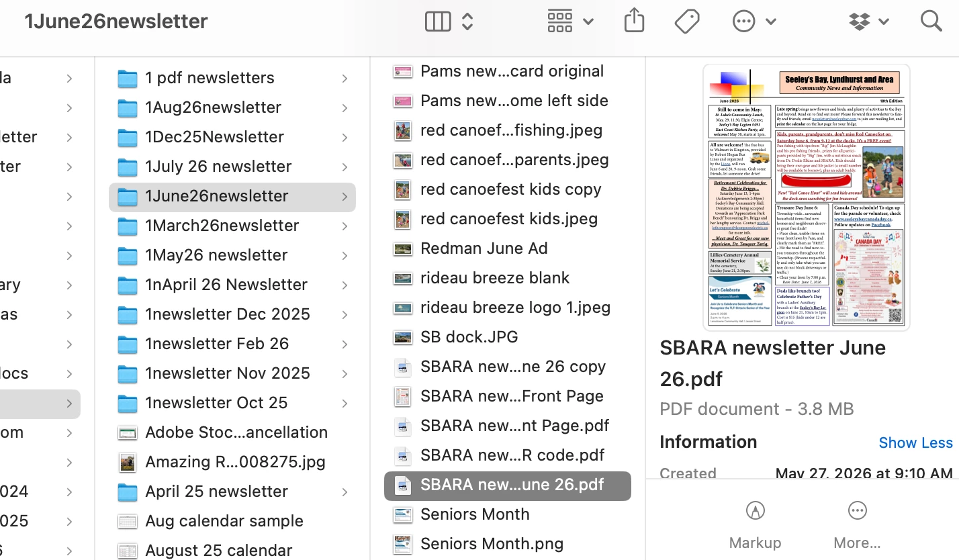This screenshot has height=560, width=959.
Task: Select Seniors Month.png file
Action: coord(508,544)
